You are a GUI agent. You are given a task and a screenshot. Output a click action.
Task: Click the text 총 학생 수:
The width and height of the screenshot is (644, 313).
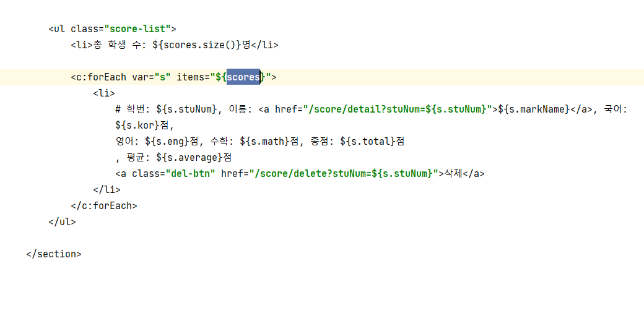120,45
